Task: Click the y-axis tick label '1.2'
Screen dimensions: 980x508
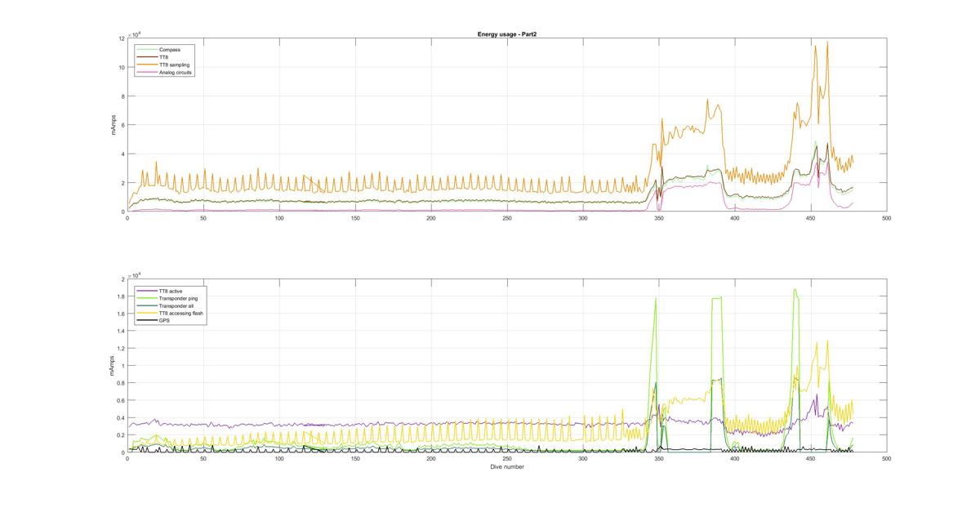Action: point(121,349)
